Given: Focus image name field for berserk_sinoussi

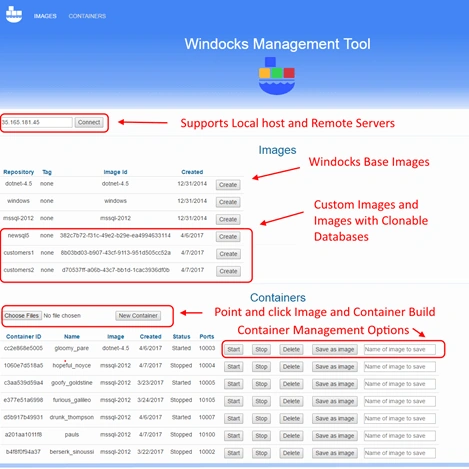Looking at the screenshot, I should 400,453.
